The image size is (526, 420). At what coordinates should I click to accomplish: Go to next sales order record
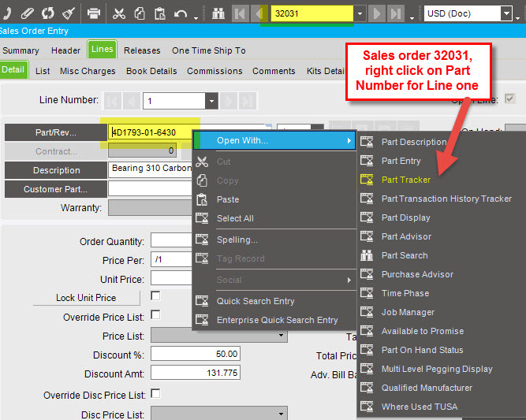(376, 13)
